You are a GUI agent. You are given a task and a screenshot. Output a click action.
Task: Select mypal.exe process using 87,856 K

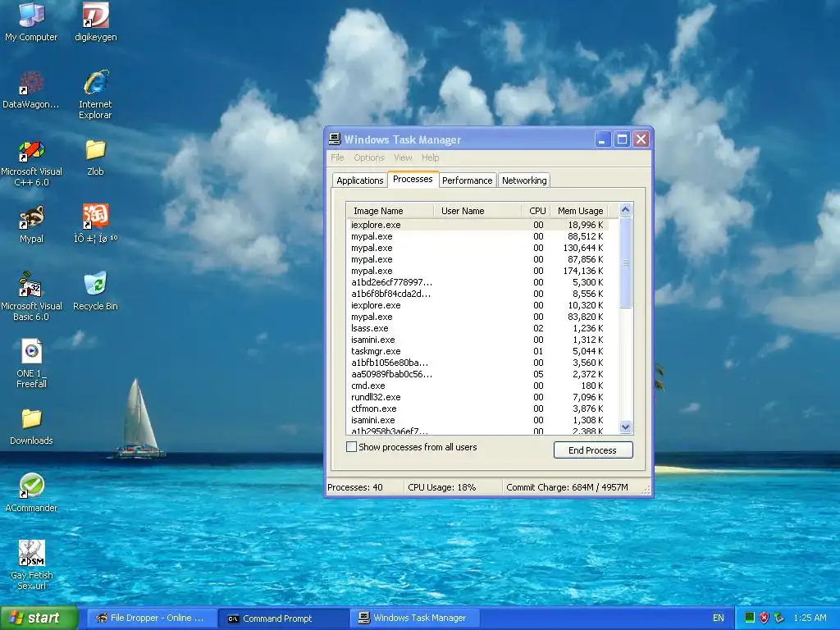click(478, 259)
